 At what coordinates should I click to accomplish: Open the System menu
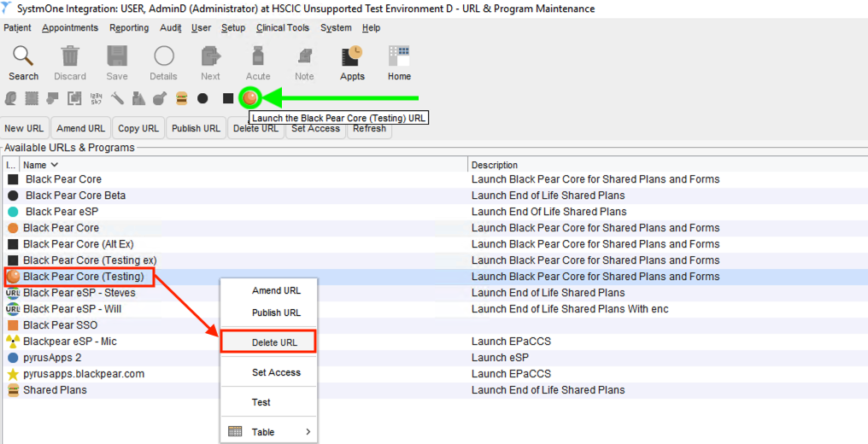coord(336,27)
